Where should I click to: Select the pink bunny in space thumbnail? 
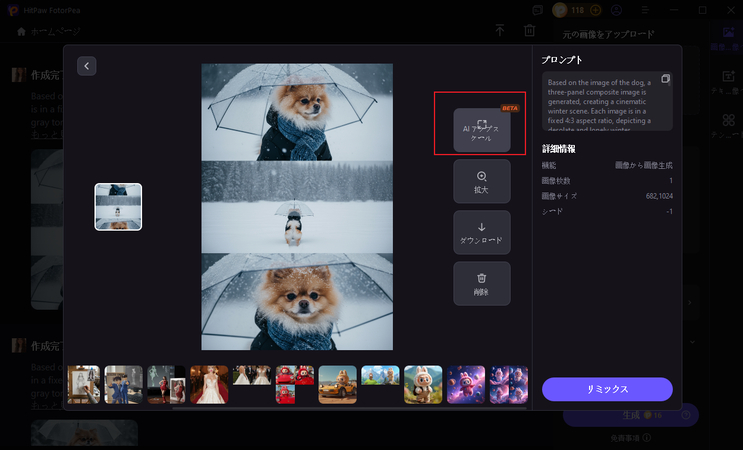466,384
